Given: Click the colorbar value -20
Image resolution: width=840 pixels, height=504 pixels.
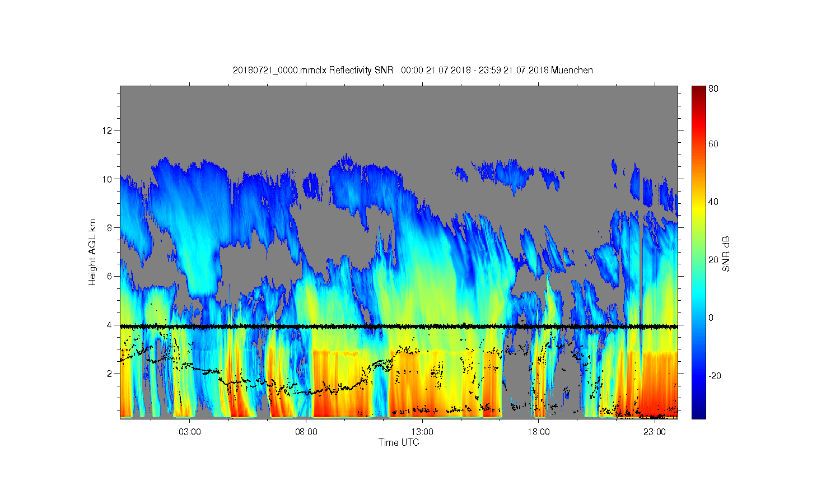Looking at the screenshot, I should click(x=715, y=376).
